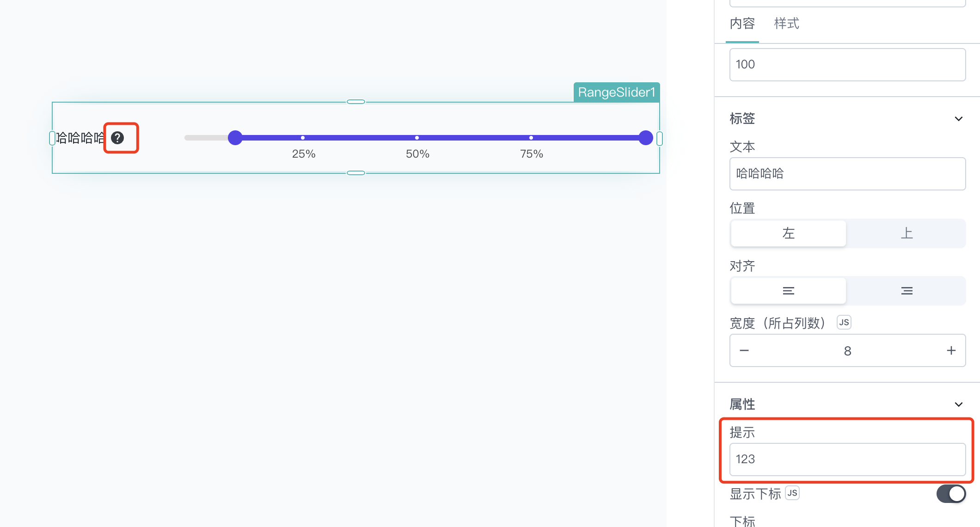Click the input field showing 100
Screen dimensions: 980x527
pos(847,65)
